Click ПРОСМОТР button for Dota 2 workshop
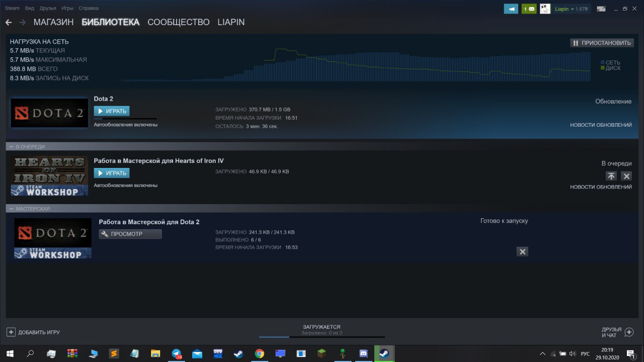Image resolution: width=644 pixels, height=362 pixels. pos(130,234)
